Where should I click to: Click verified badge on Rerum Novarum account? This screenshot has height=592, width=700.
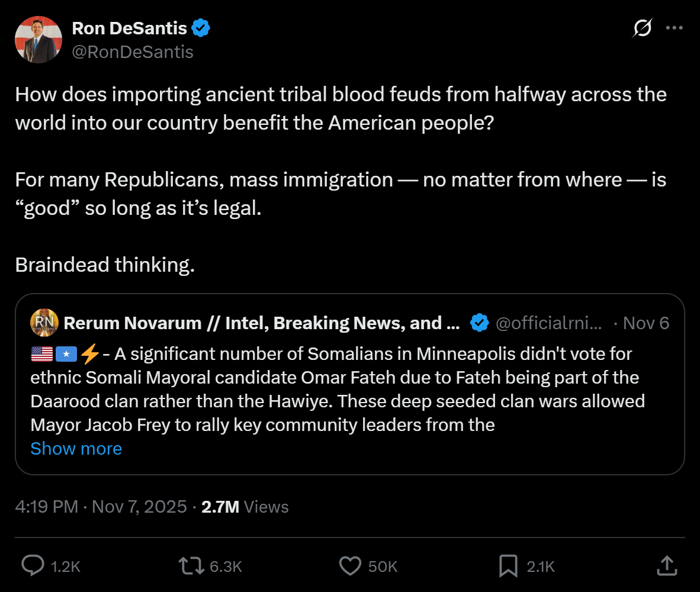click(x=480, y=323)
